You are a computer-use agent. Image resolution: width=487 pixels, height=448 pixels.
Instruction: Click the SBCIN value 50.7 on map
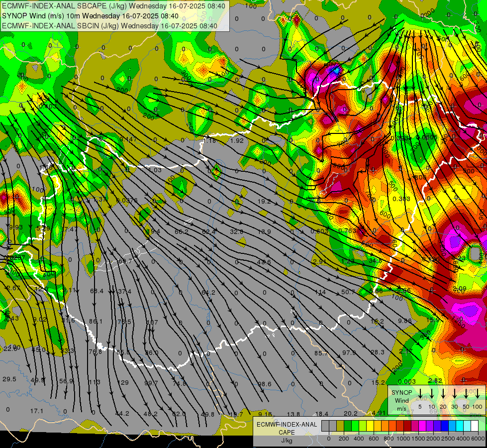(x=348, y=292)
